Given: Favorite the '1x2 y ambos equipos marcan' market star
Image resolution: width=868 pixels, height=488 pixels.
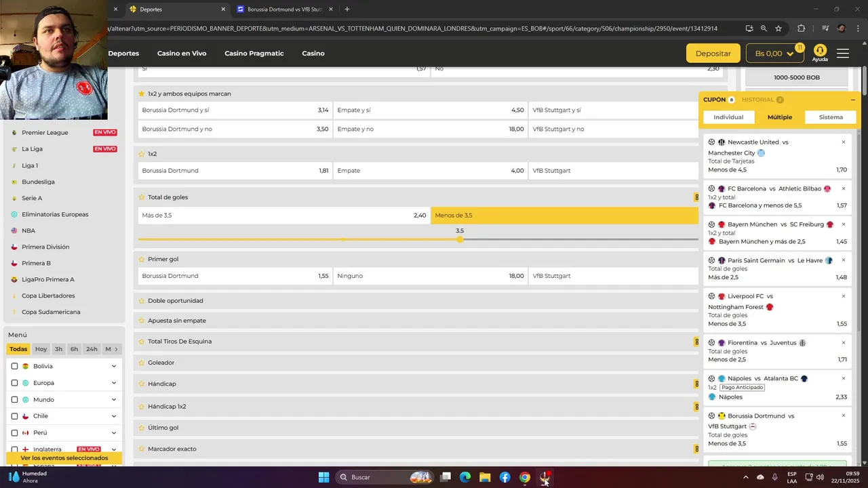Looking at the screenshot, I should [x=142, y=94].
